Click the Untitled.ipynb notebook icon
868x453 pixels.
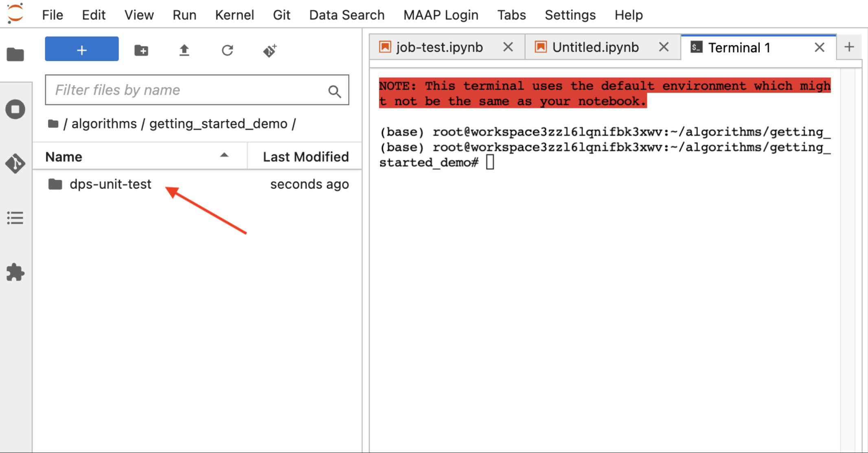541,47
